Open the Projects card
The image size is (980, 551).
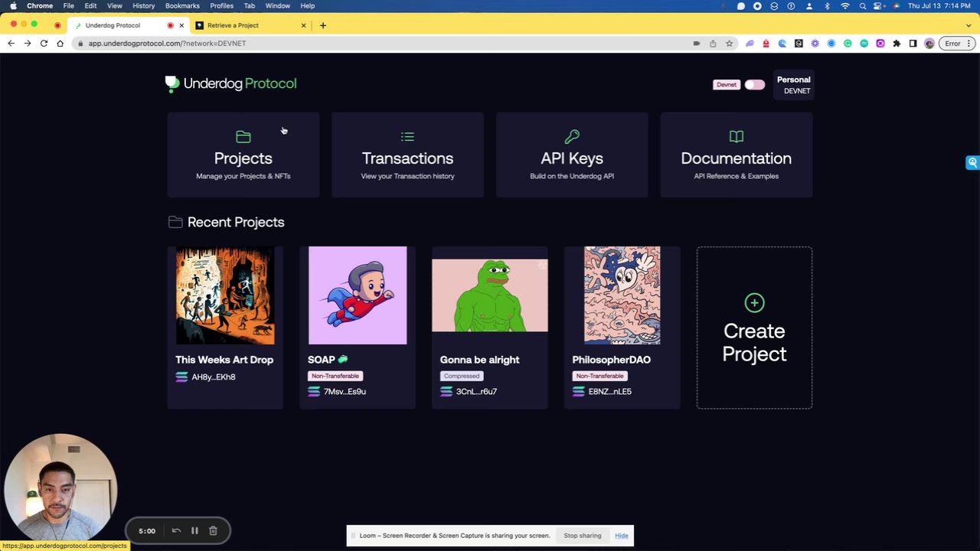coord(243,155)
